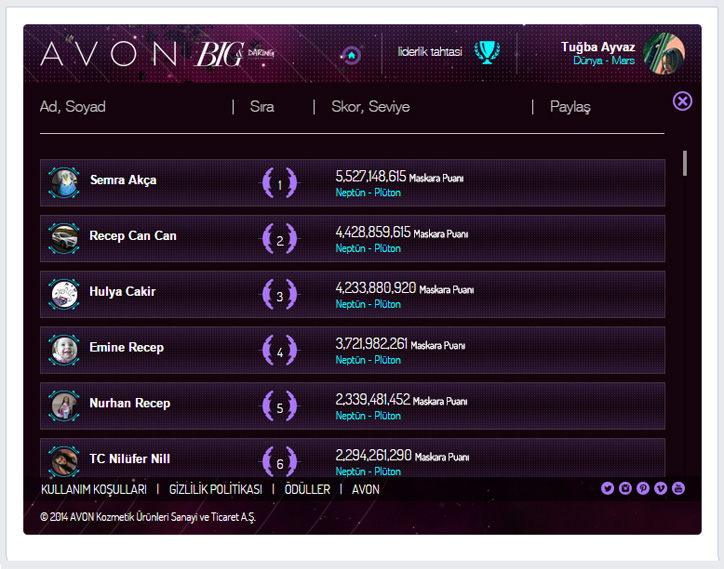
Task: Select the name Recep Can Can
Action: (133, 236)
